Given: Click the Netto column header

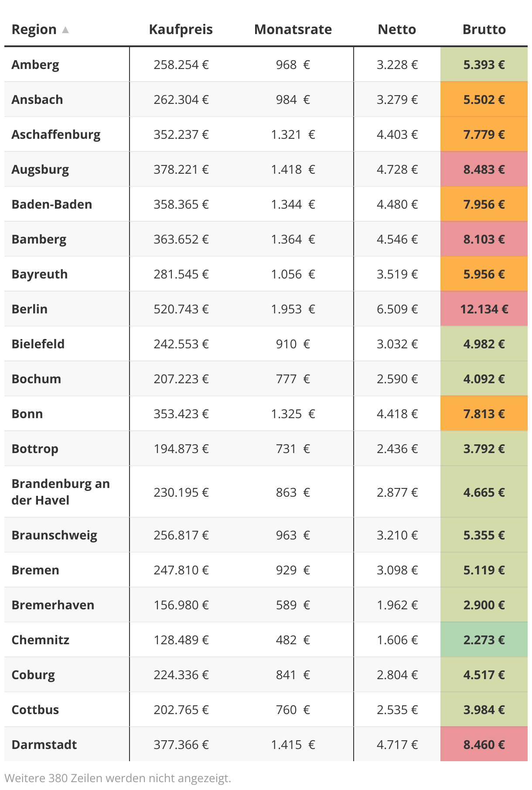Looking at the screenshot, I should 396,30.
